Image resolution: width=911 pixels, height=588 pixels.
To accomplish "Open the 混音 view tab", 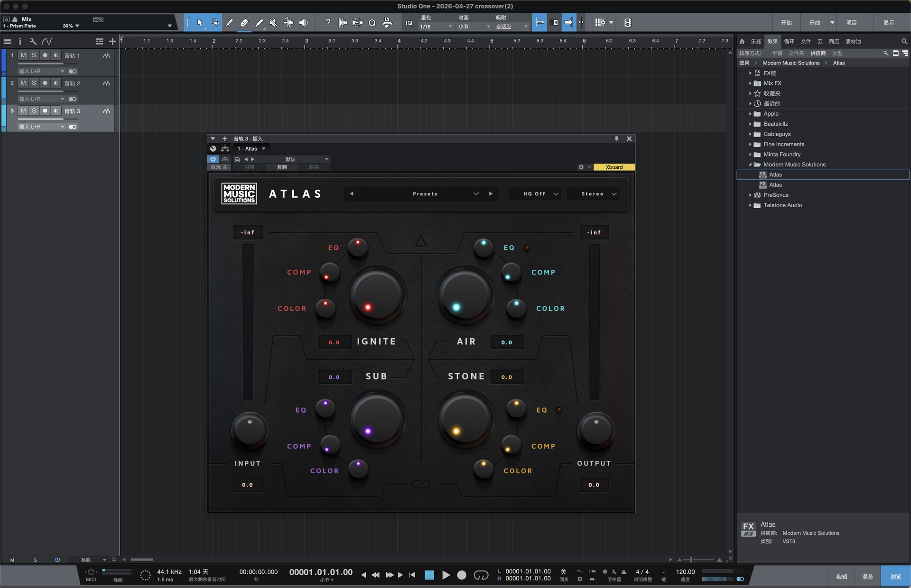I will tap(867, 576).
